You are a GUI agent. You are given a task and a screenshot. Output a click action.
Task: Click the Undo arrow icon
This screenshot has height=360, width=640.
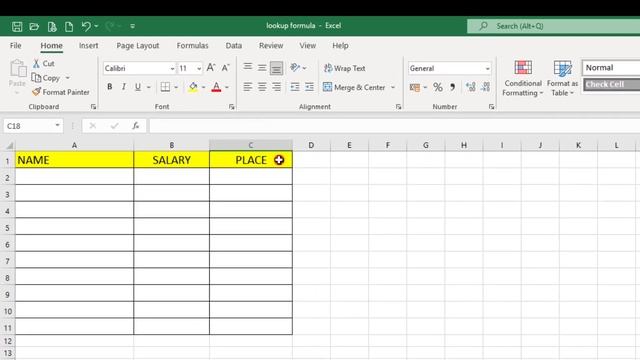[86, 27]
